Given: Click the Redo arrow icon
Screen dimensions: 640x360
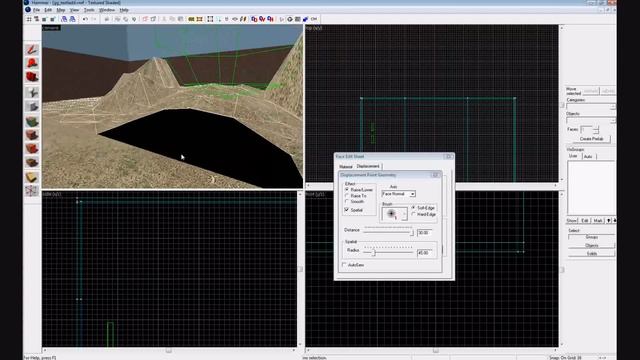Looking at the screenshot, I should point(93,19).
